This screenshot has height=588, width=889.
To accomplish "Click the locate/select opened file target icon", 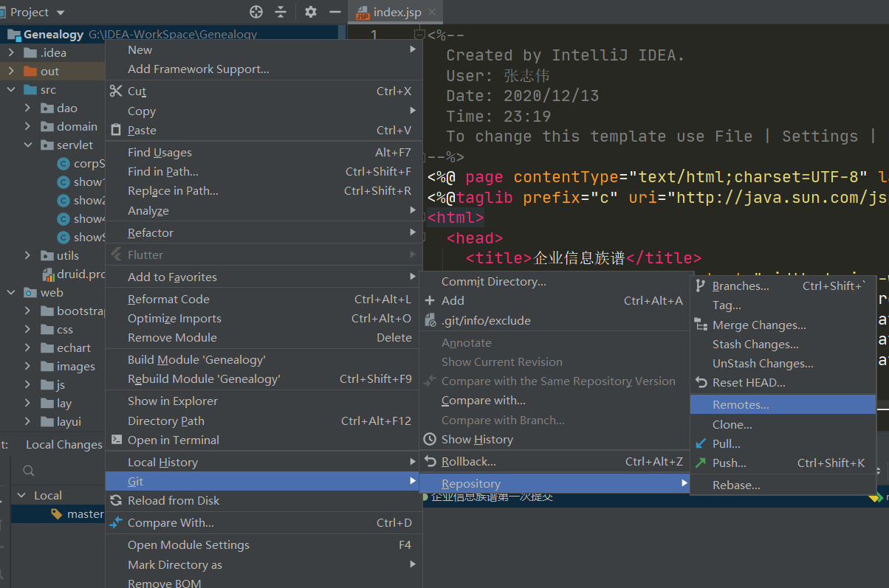I will (256, 12).
